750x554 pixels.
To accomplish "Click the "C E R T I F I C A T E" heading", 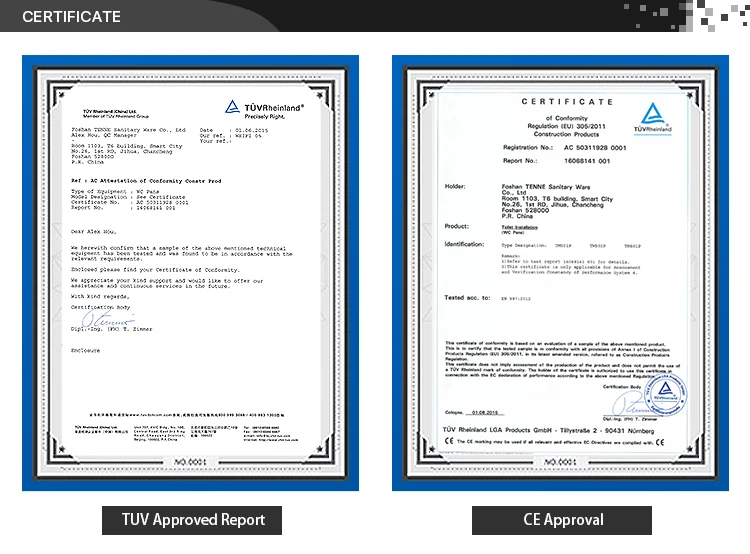I will (567, 102).
